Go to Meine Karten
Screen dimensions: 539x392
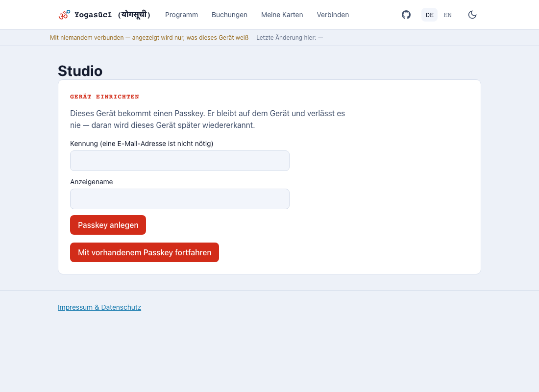coord(282,15)
